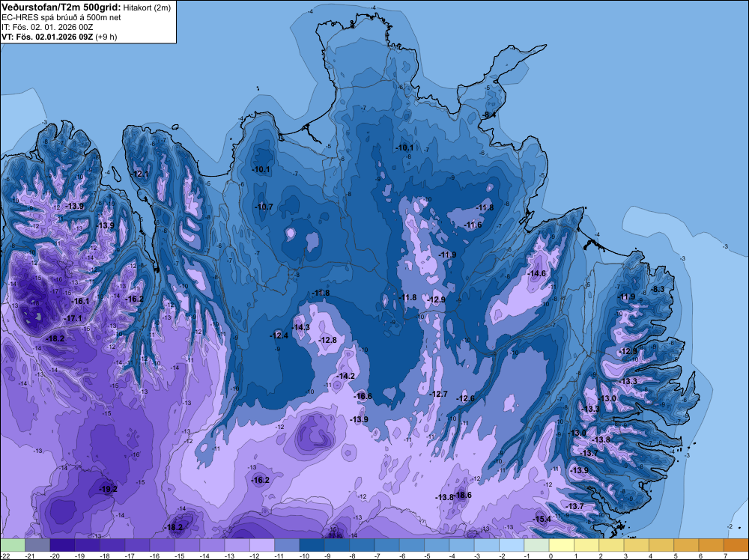Select the -14.3 temperature value
The width and height of the screenshot is (749, 560).
(301, 327)
